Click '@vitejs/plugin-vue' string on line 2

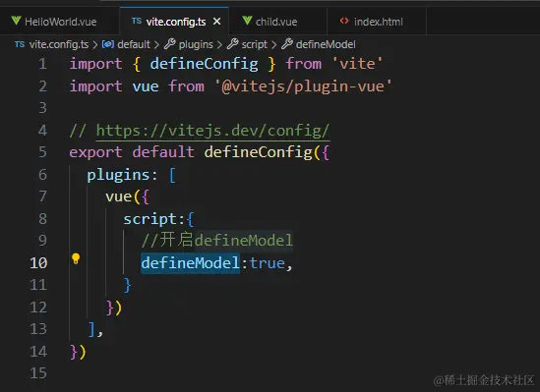point(303,86)
